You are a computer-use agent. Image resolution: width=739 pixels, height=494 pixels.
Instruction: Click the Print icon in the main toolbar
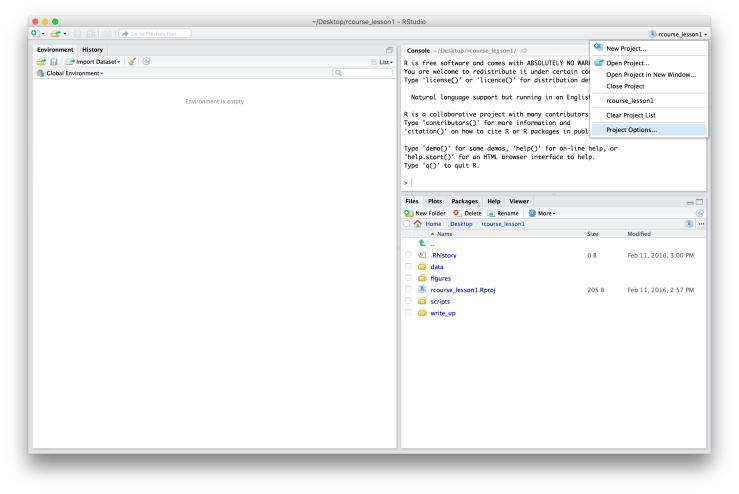107,33
